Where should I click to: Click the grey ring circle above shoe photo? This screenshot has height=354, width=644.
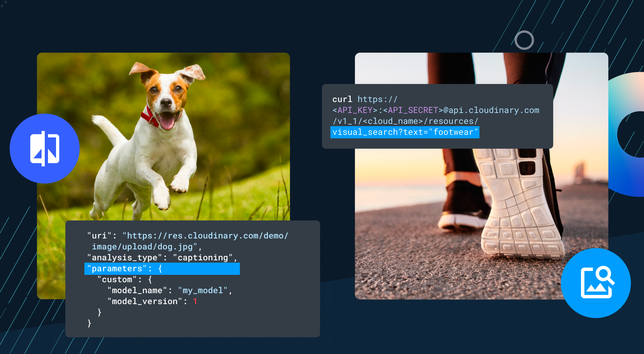coord(524,40)
